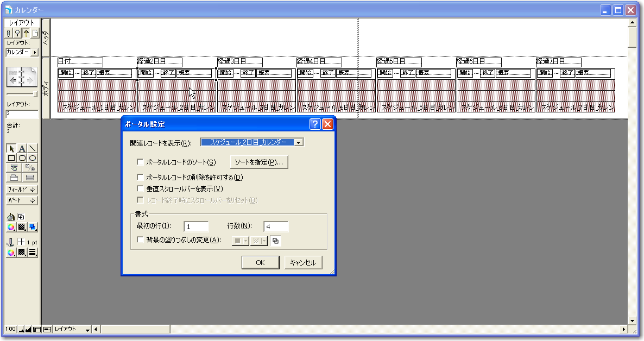Check 垂直スクロールバーを表示 option

pos(141,189)
